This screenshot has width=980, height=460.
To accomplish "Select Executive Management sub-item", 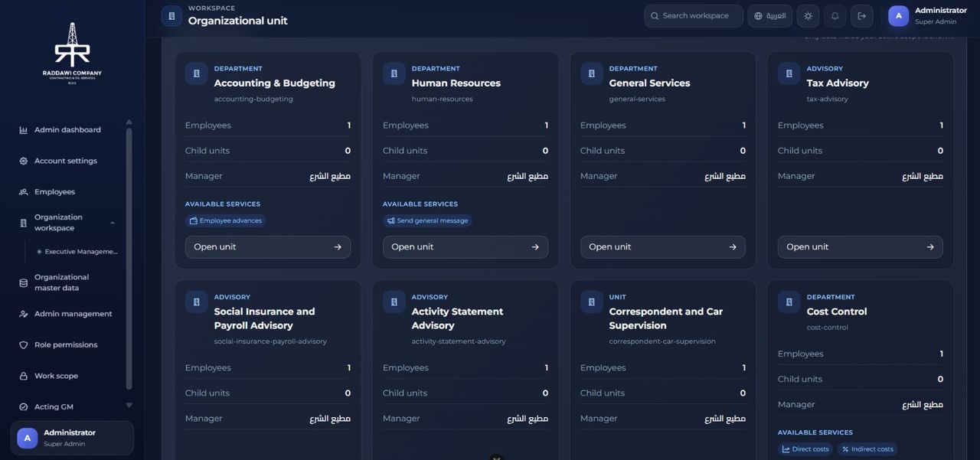I will (x=77, y=251).
